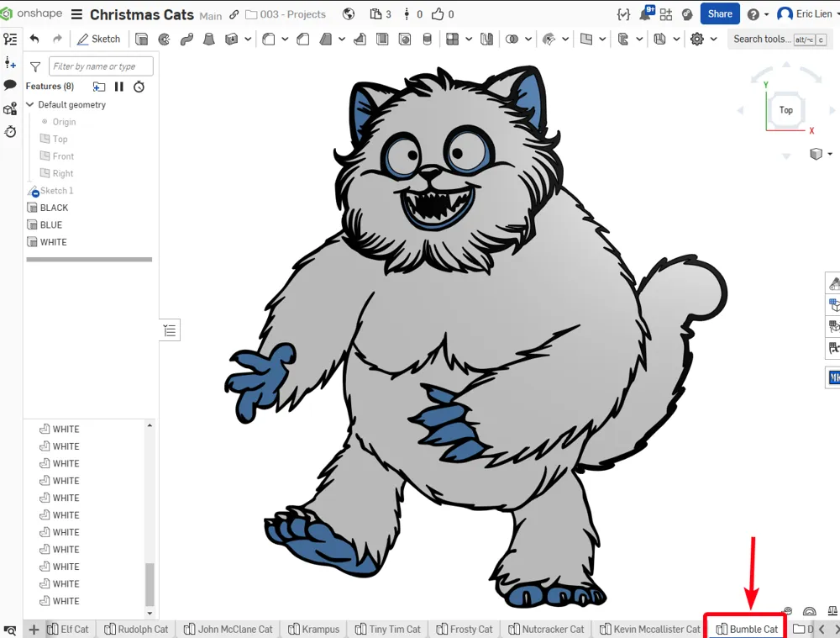Screen dimensions: 840x638
Task: Click the Filter by name or type field
Action: 101,66
